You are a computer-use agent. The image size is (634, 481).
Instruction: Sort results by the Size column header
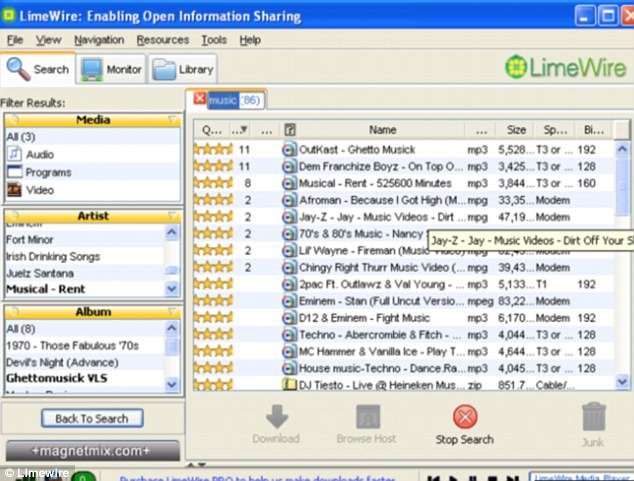click(x=516, y=129)
